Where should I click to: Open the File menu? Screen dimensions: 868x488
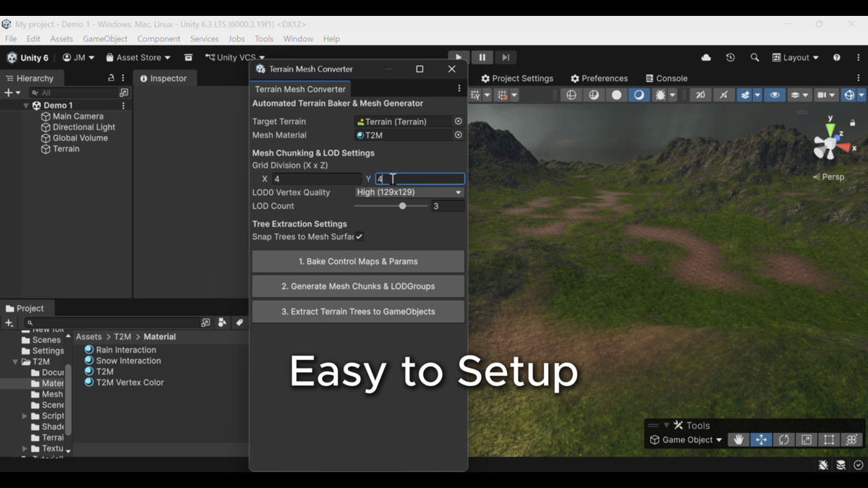coord(11,39)
